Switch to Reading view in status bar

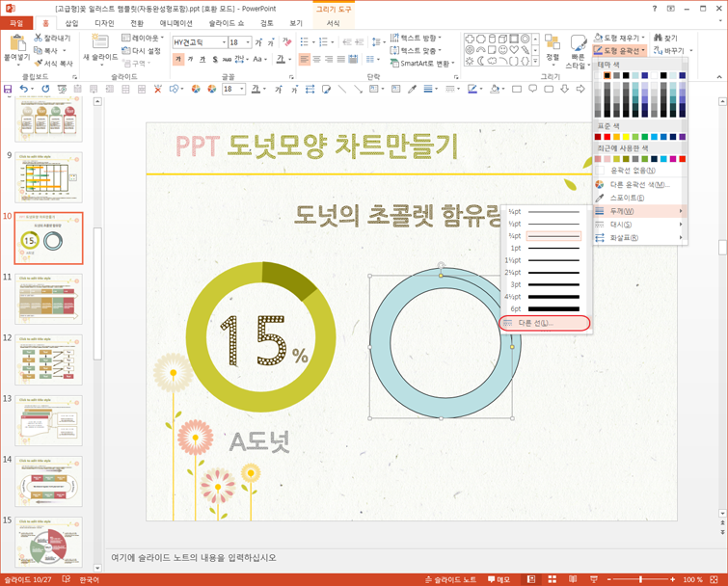[573, 579]
